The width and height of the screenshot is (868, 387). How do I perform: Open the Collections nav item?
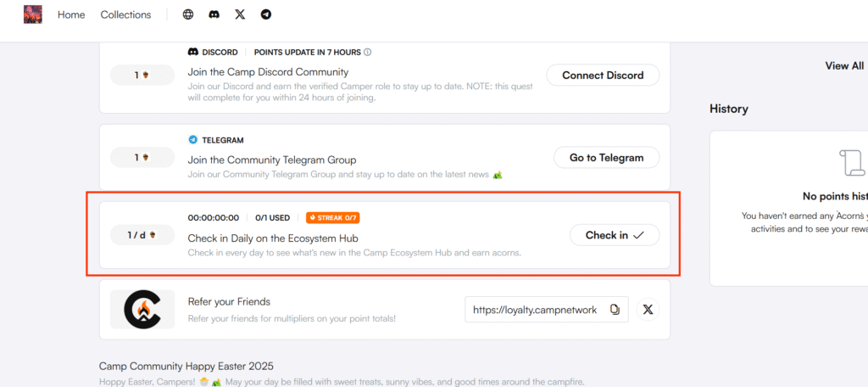click(x=125, y=15)
